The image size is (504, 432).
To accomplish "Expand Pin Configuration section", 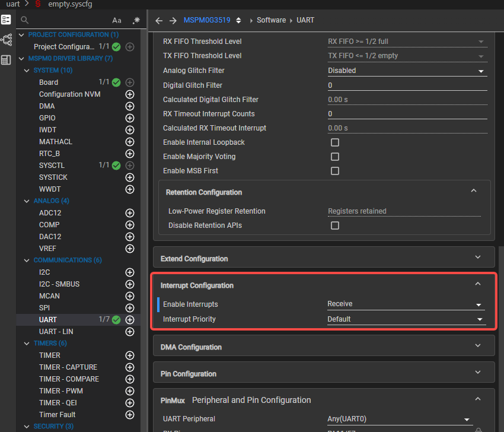I will point(478,372).
